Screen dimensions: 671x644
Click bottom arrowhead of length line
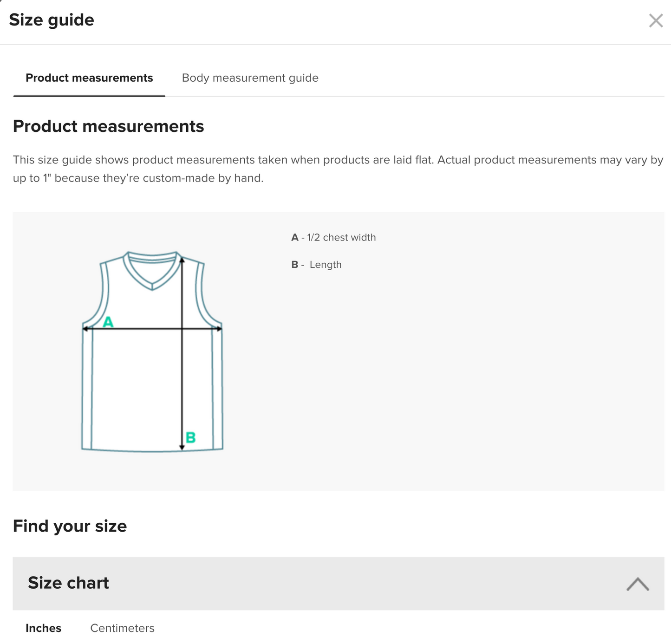pos(182,447)
